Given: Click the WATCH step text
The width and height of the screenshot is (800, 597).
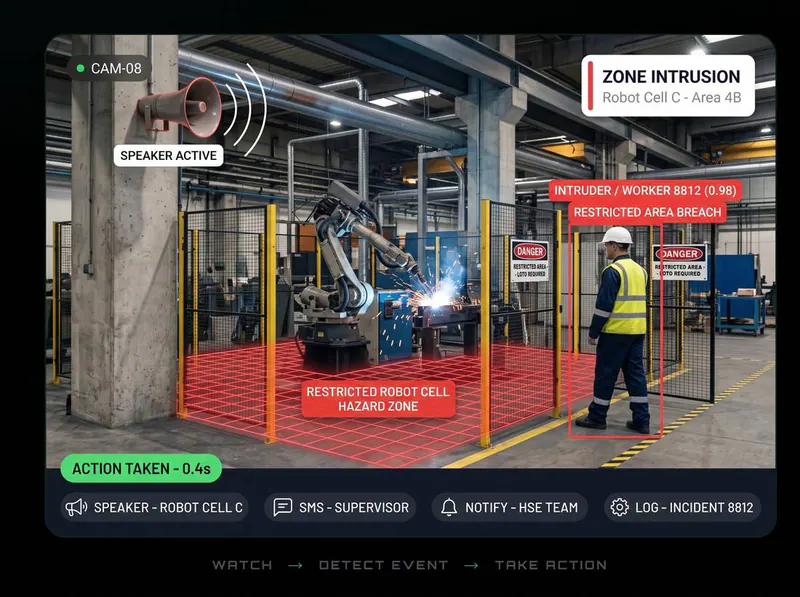Looking at the screenshot, I should tap(242, 565).
